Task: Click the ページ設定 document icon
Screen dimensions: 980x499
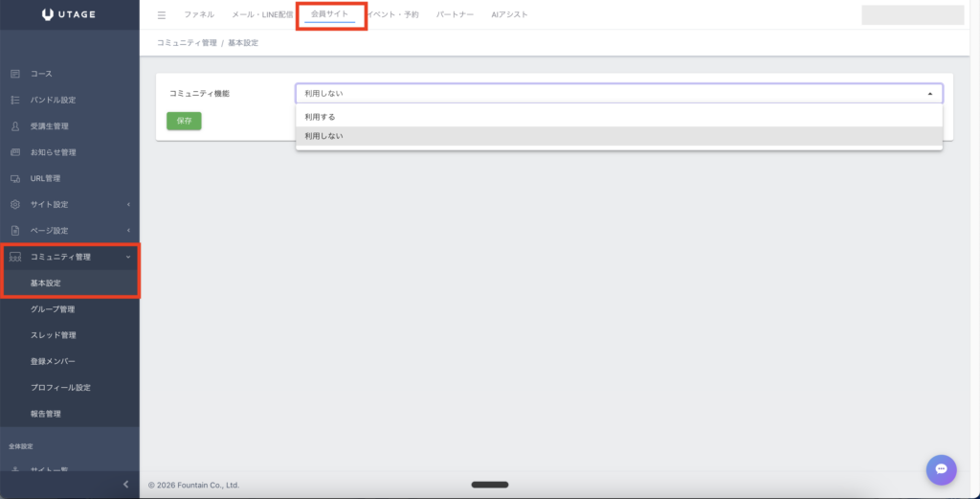Action: pos(15,231)
